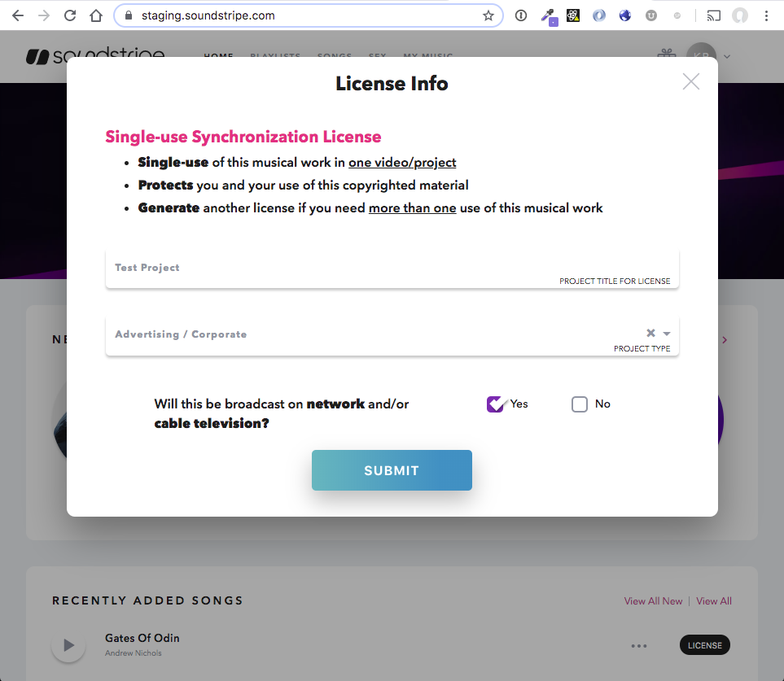
Task: Click the Submit button
Action: (392, 470)
